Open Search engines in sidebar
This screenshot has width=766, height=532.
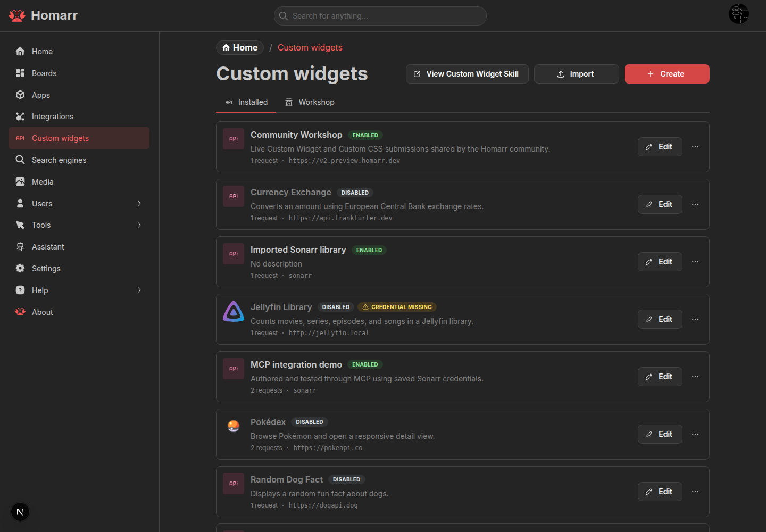coord(79,160)
